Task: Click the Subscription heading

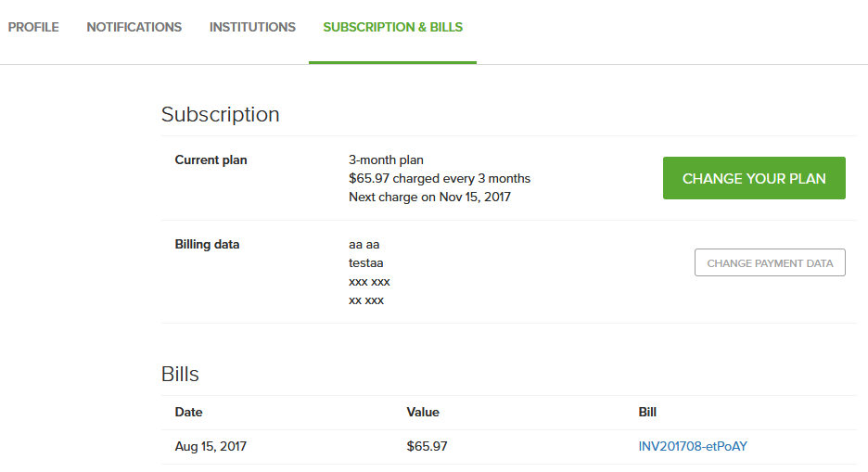Action: tap(221, 115)
